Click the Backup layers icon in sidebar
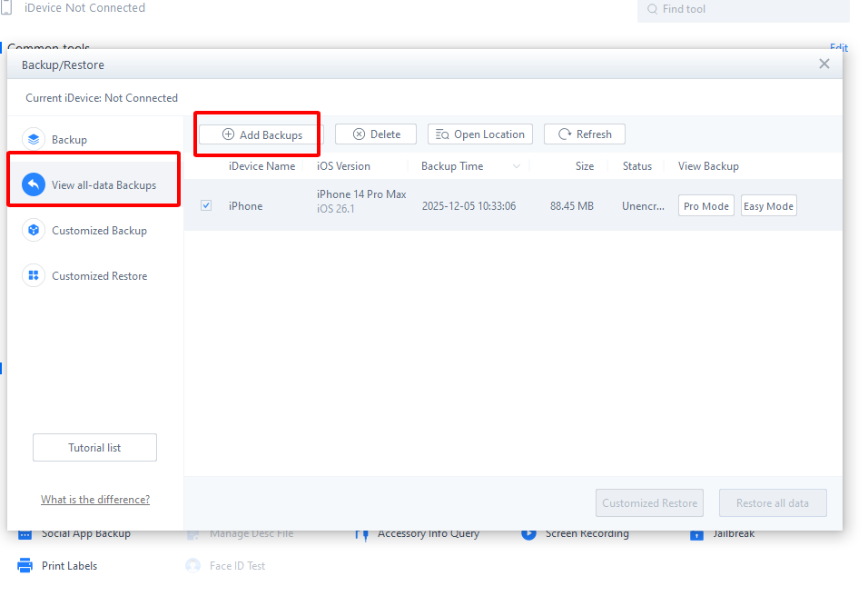The image size is (868, 596). coord(34,139)
